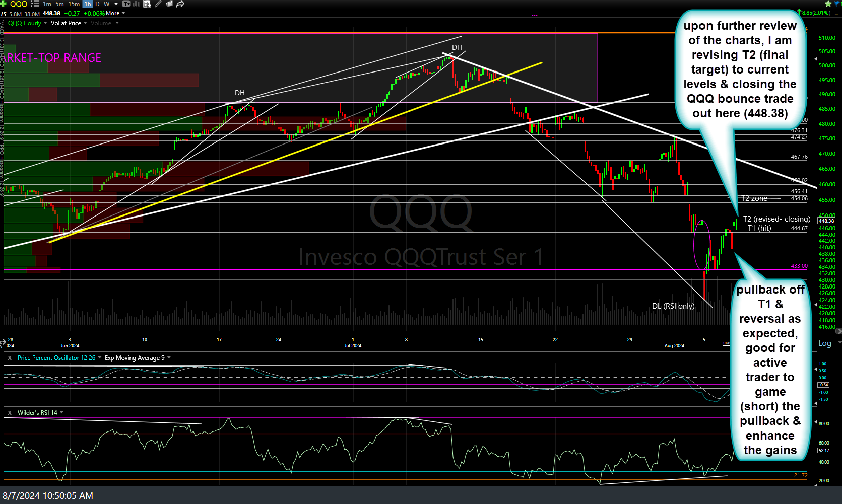Open the watchlist list icon beside QQQ
842x504 pixels.
tap(35, 4)
